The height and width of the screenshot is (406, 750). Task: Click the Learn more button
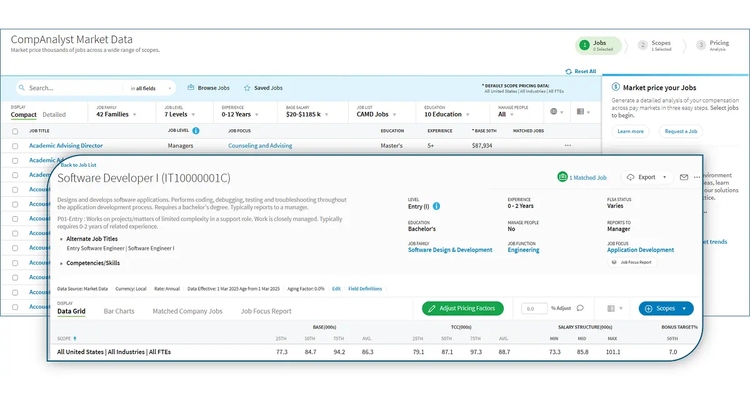[630, 131]
